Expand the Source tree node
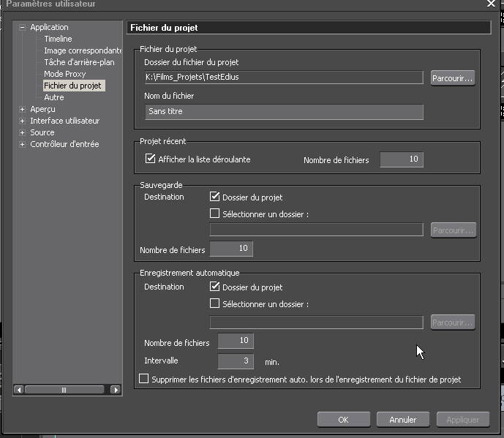 coord(23,133)
